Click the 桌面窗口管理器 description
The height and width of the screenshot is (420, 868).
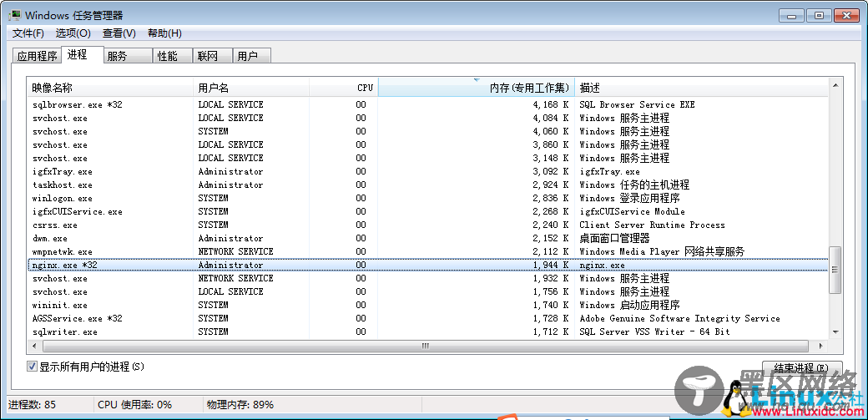[x=614, y=238]
